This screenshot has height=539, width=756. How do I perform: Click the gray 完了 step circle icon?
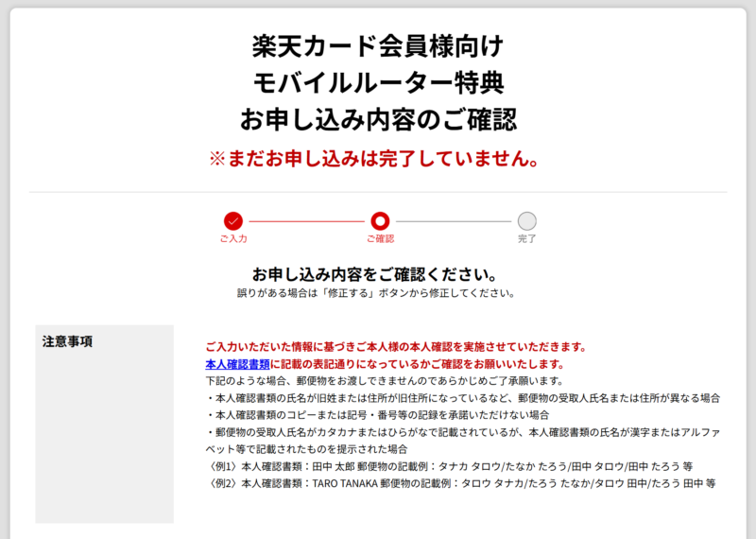tap(527, 221)
